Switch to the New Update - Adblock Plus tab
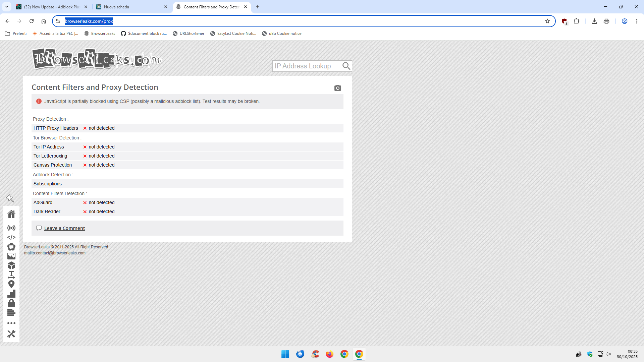The width and height of the screenshot is (644, 362). [x=50, y=7]
